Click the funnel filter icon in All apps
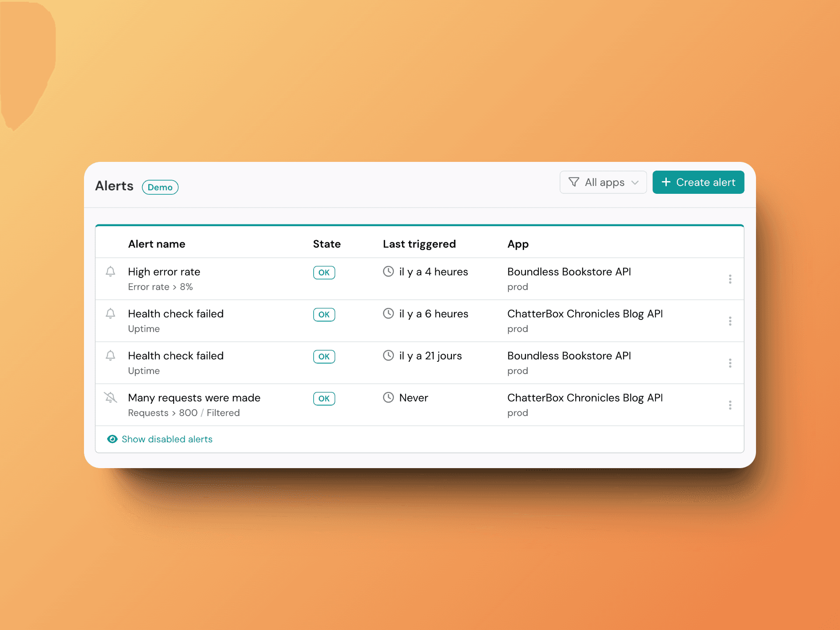Image resolution: width=840 pixels, height=630 pixels. [574, 182]
